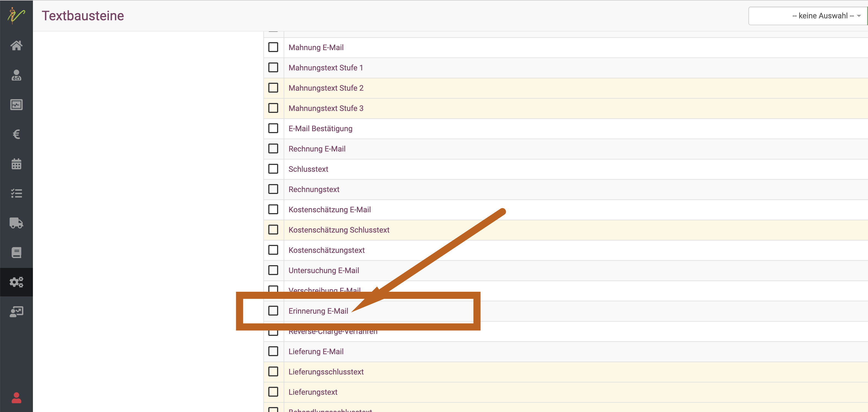Click the Mahnungstext Stufe 2 entry
Image resolution: width=868 pixels, height=412 pixels.
(x=326, y=88)
